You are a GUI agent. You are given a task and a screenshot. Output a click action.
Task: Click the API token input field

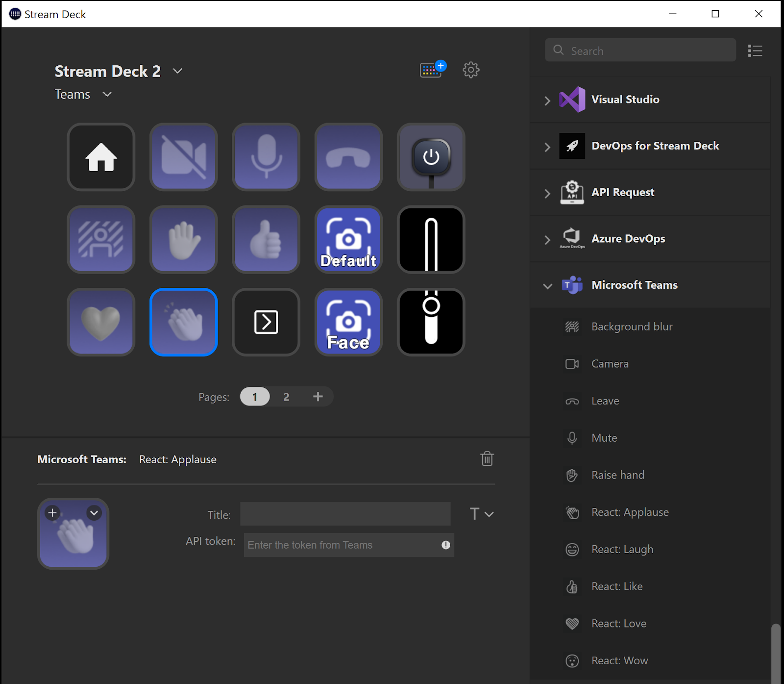point(349,545)
